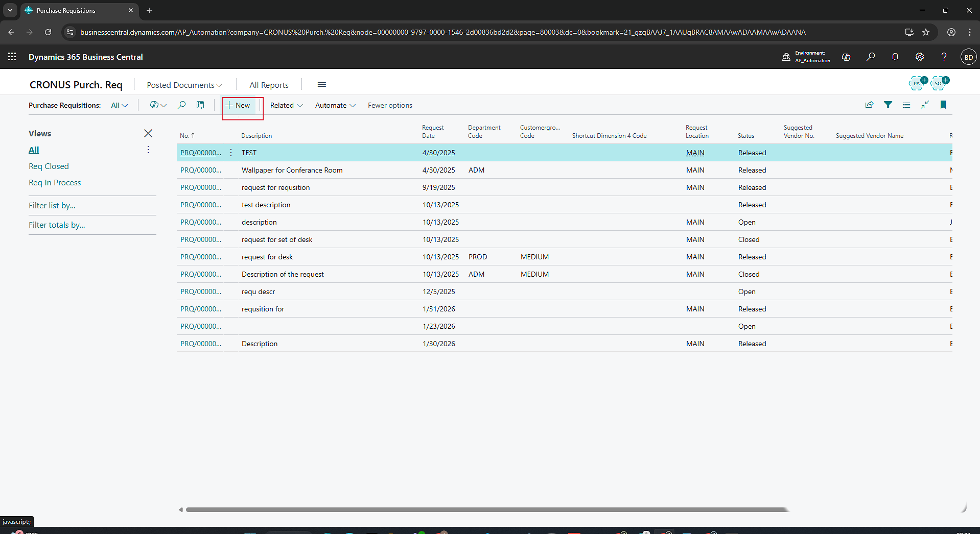Image resolution: width=980 pixels, height=534 pixels.
Task: Open the Help question mark icon
Action: 944,57
